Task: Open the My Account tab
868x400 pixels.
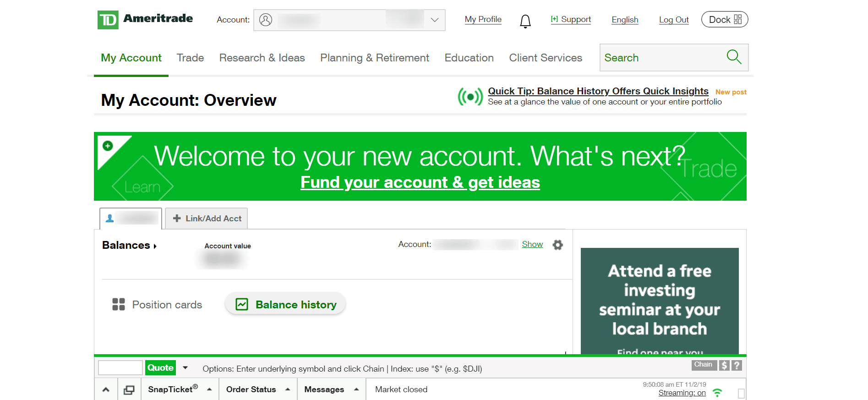Action: 131,58
